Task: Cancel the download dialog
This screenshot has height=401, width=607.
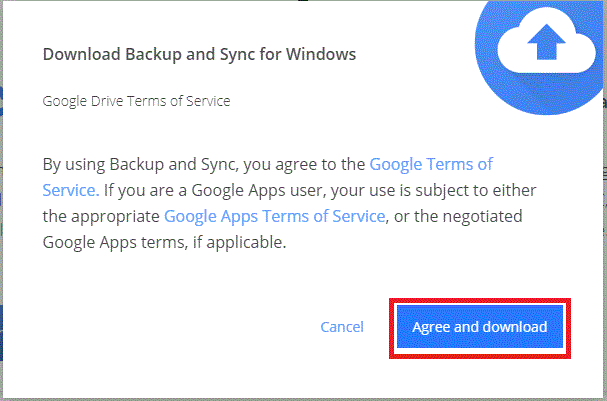Action: (342, 327)
